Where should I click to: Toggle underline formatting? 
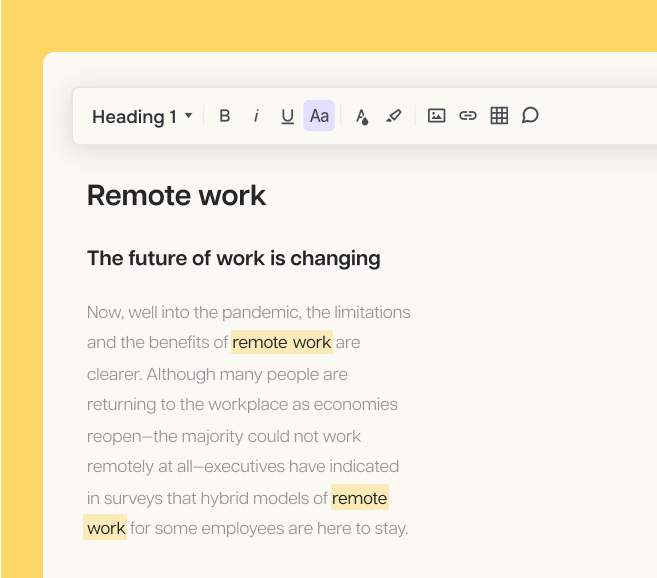coord(287,116)
